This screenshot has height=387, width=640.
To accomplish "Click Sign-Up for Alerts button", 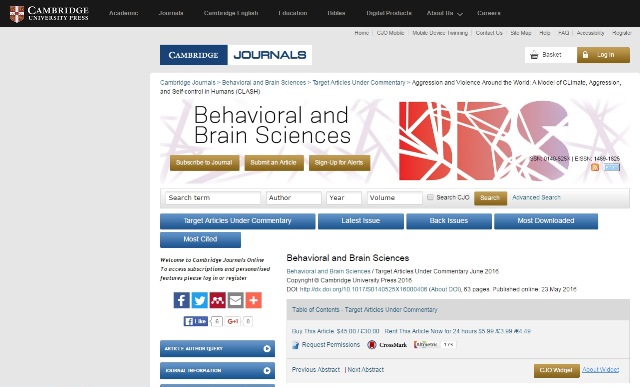I will (x=339, y=162).
